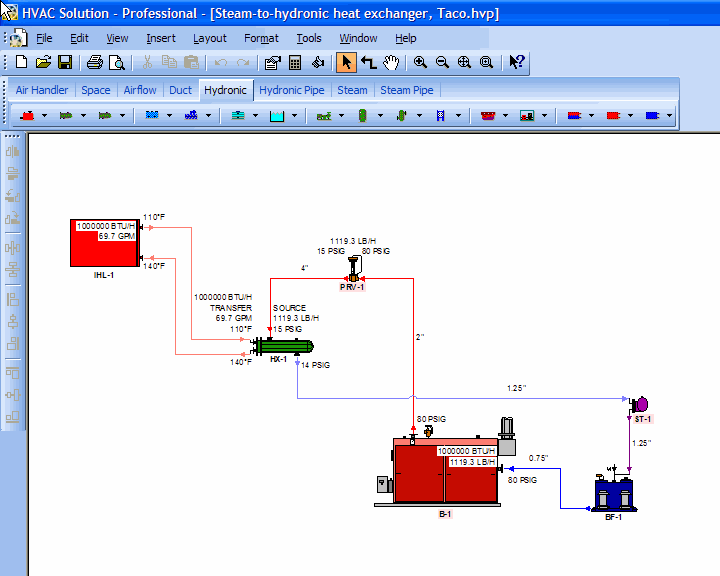The image size is (720, 576).
Task: Open the Edit menu
Action: tap(79, 38)
